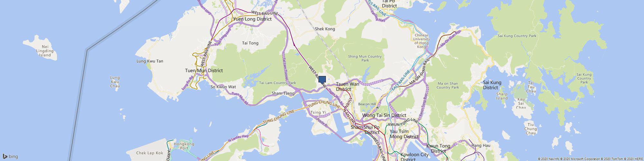Click the Sai Kung Country Park label
This screenshot has height=161, width=644.
click(517, 36)
